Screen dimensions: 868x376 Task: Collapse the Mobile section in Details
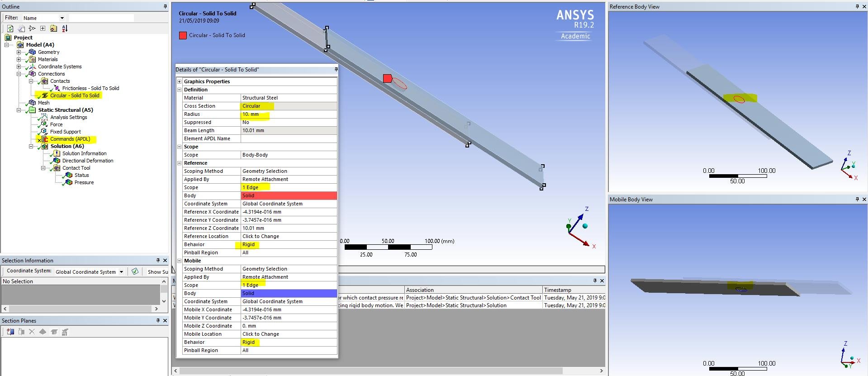click(180, 261)
